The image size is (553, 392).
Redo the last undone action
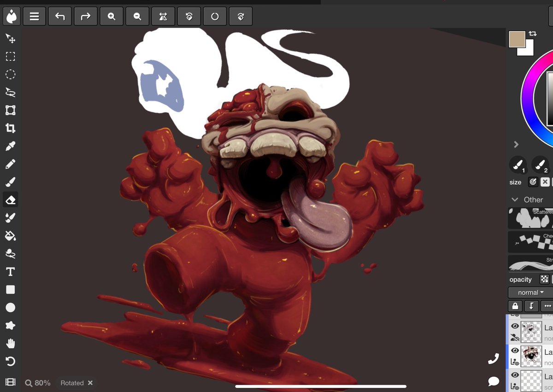(86, 17)
